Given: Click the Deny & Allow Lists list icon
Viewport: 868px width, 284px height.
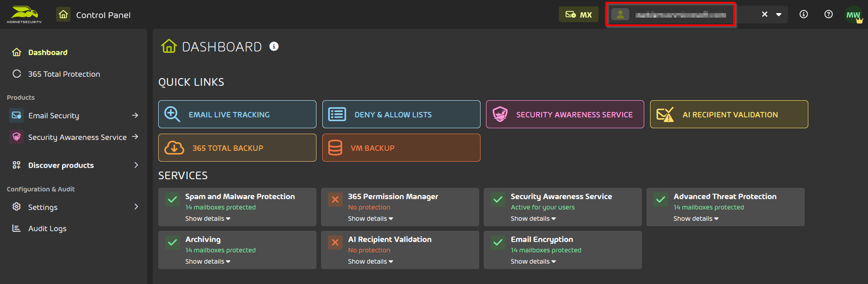Looking at the screenshot, I should pyautogui.click(x=337, y=114).
